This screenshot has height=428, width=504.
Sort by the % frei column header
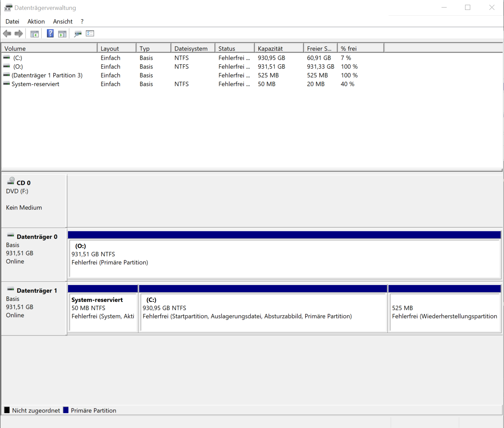pos(361,49)
